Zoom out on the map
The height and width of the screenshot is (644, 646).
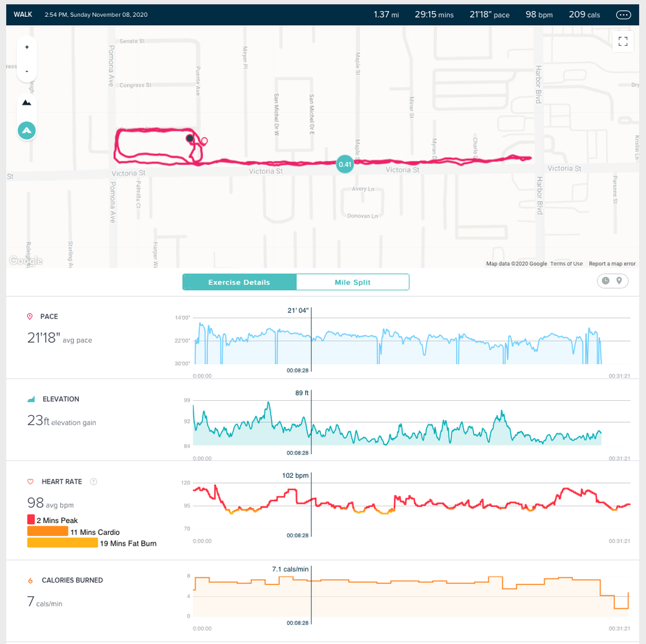coord(27,71)
